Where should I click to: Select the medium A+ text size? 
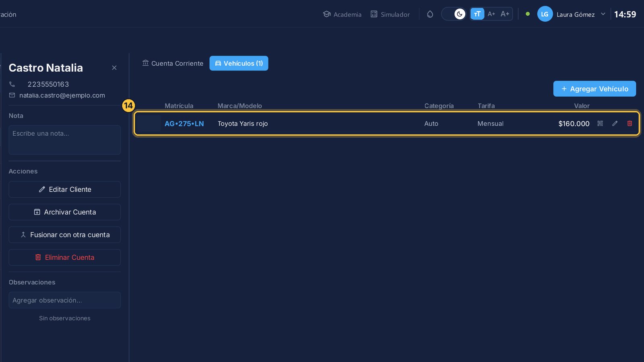pyautogui.click(x=491, y=14)
